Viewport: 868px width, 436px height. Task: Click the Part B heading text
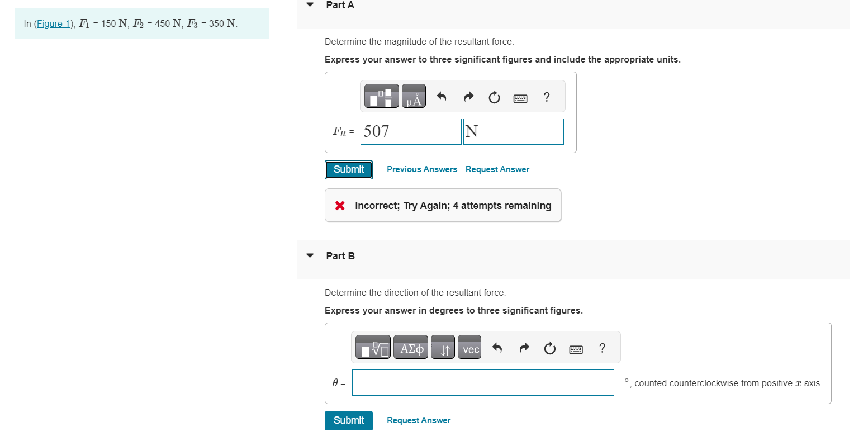[340, 256]
